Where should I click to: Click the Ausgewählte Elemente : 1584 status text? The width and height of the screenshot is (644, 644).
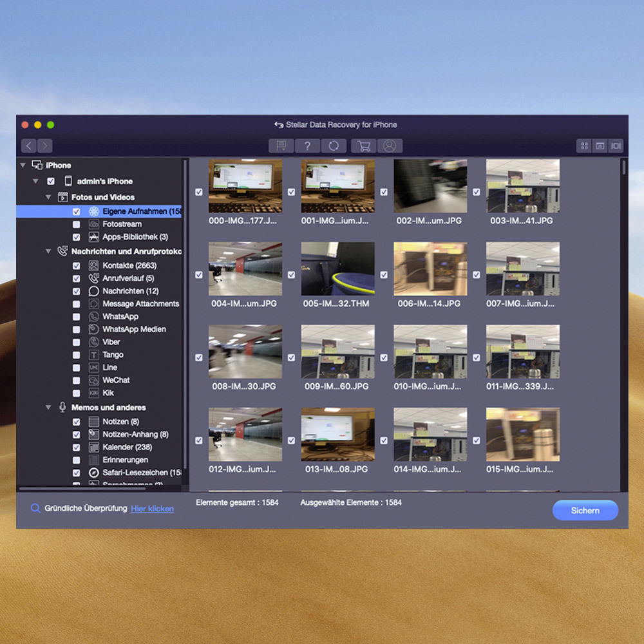[x=351, y=503]
